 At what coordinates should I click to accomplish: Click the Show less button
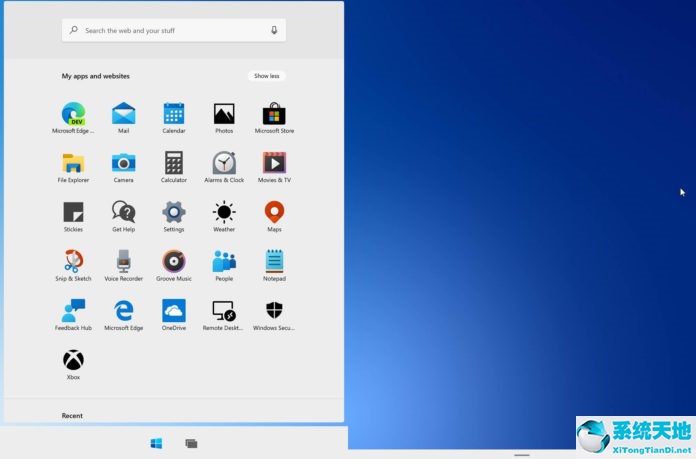(267, 76)
